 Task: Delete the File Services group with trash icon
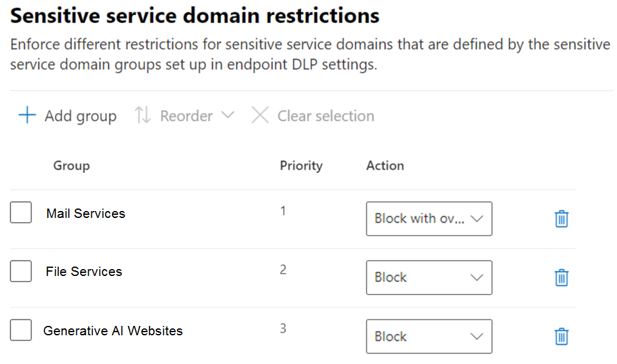[x=561, y=277]
